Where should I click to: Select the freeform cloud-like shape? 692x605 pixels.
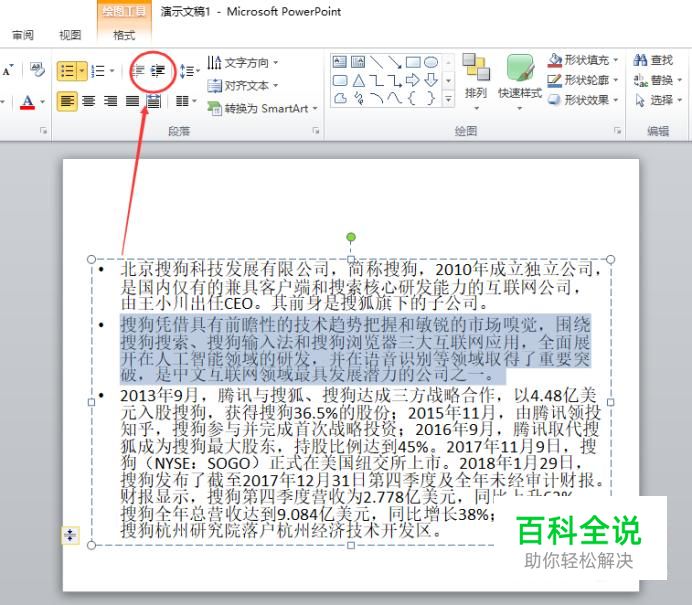coord(340,98)
